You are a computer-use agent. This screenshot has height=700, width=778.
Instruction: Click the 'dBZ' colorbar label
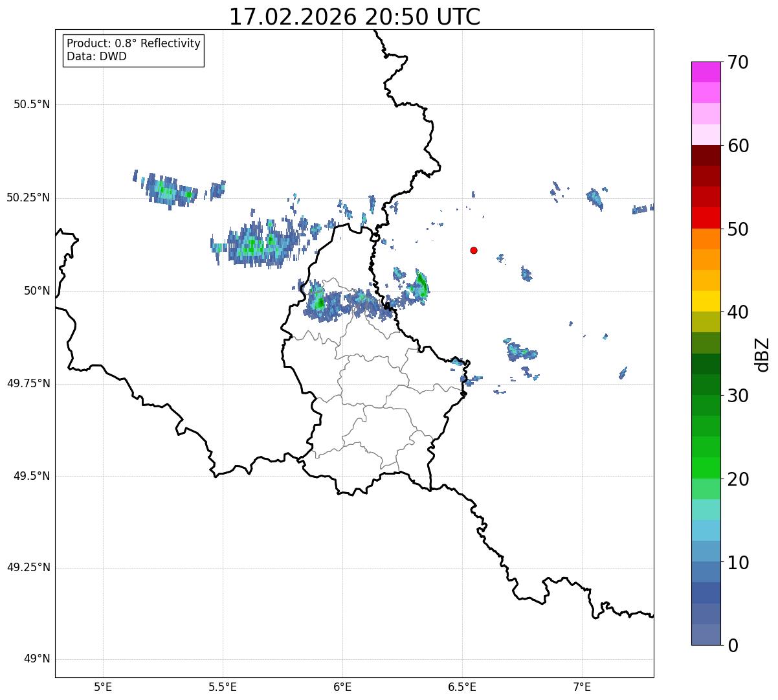[x=762, y=354]
